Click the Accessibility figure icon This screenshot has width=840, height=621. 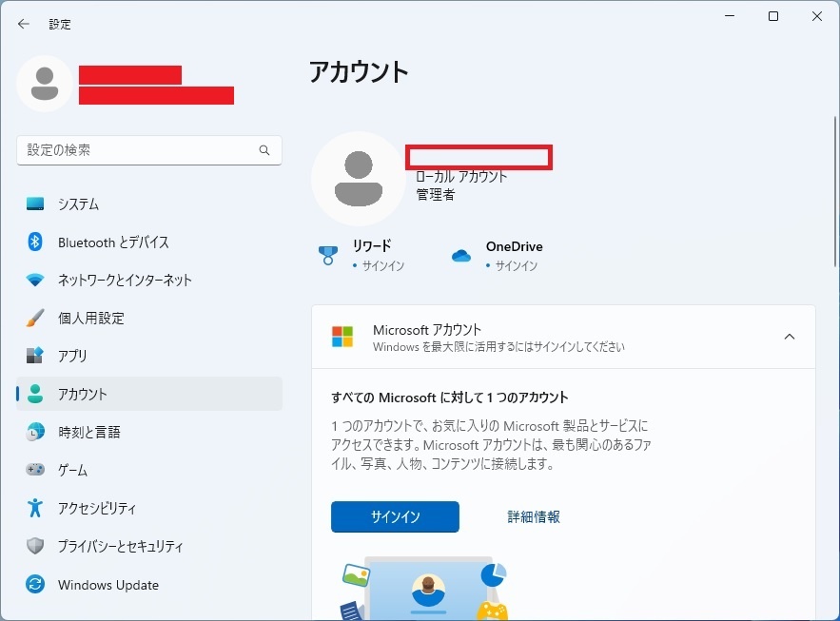tap(35, 508)
